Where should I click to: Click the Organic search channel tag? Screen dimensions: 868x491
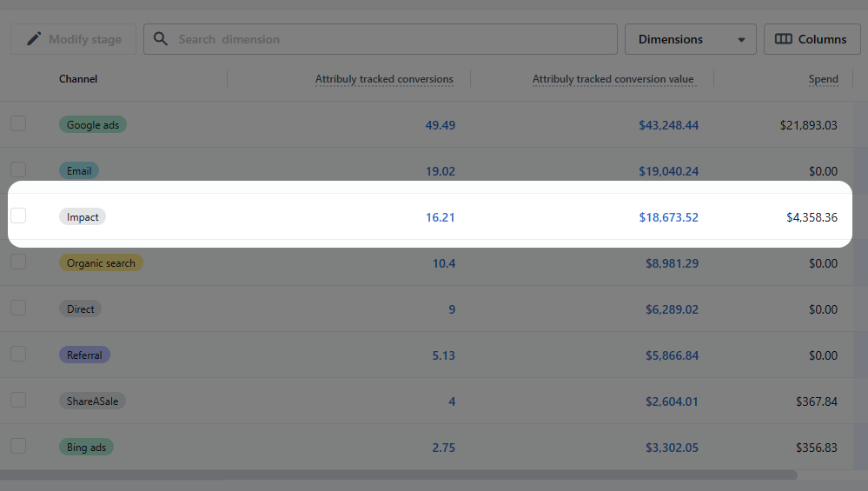pyautogui.click(x=101, y=263)
